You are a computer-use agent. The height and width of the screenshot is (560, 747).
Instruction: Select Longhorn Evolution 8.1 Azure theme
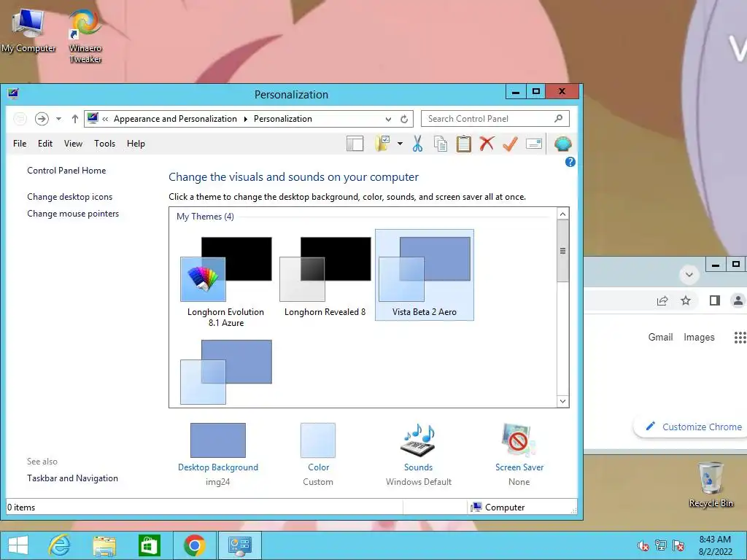[x=226, y=282]
